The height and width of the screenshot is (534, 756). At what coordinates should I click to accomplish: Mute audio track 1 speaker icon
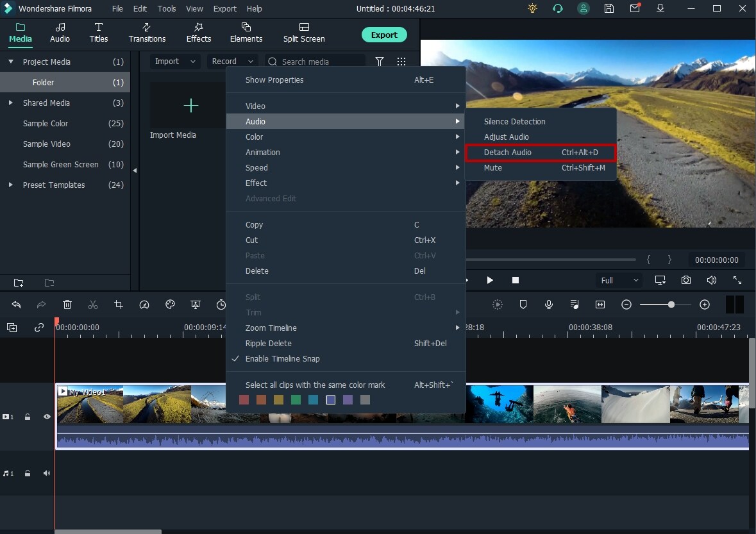point(47,473)
